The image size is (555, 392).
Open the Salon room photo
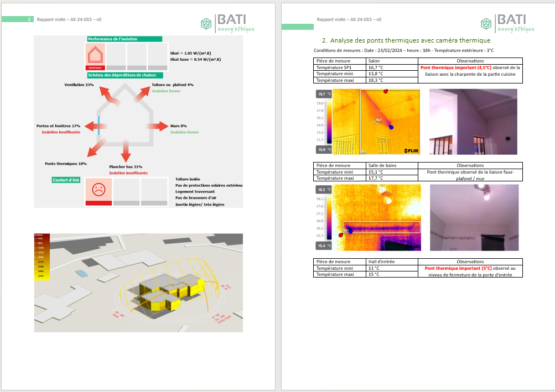click(x=473, y=122)
